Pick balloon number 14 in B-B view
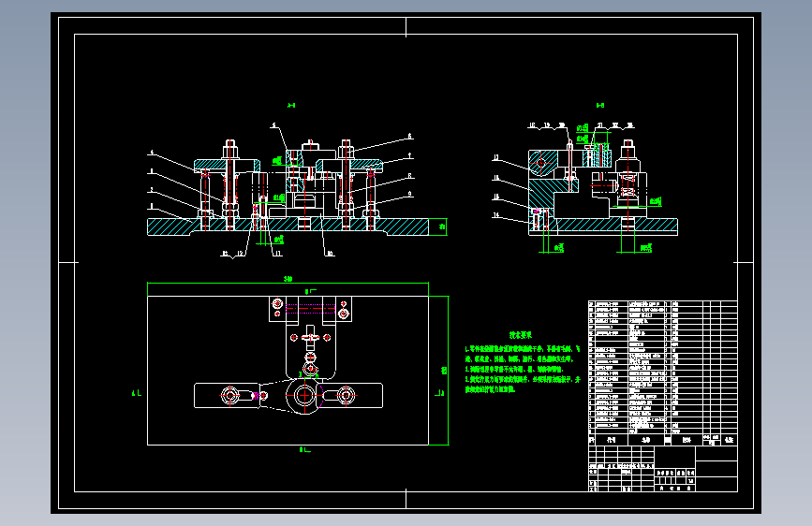Viewport: 812px width, 526px height. pyautogui.click(x=496, y=215)
